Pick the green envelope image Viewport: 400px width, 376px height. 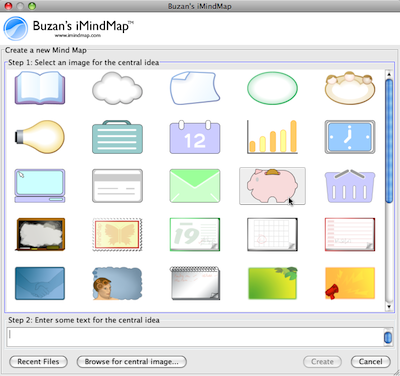coord(195,186)
